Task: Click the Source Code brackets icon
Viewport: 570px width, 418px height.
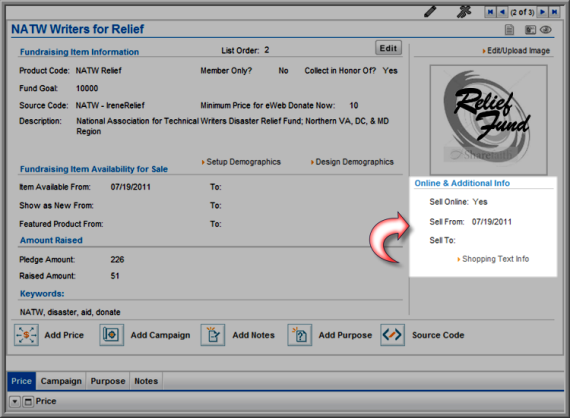Action: 393,335
